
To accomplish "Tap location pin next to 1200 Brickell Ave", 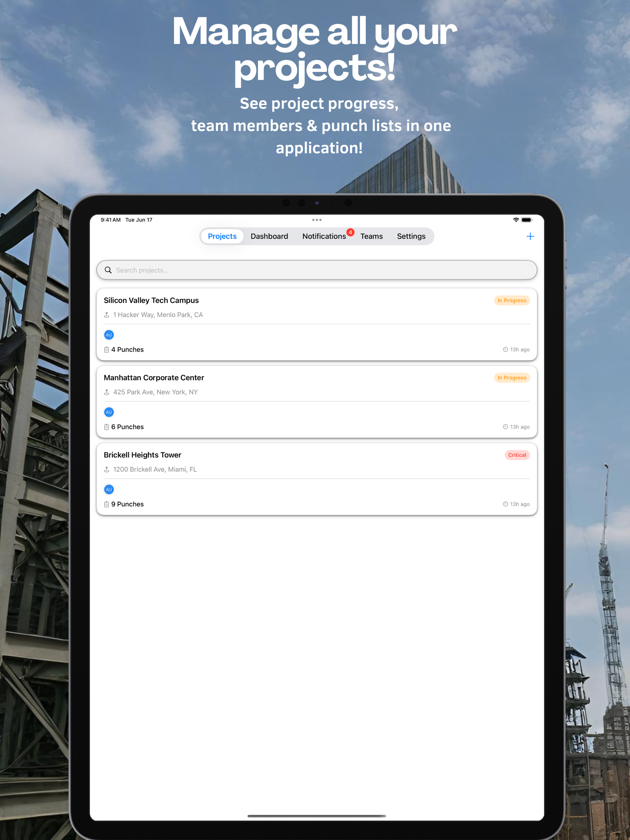I will pyautogui.click(x=107, y=469).
